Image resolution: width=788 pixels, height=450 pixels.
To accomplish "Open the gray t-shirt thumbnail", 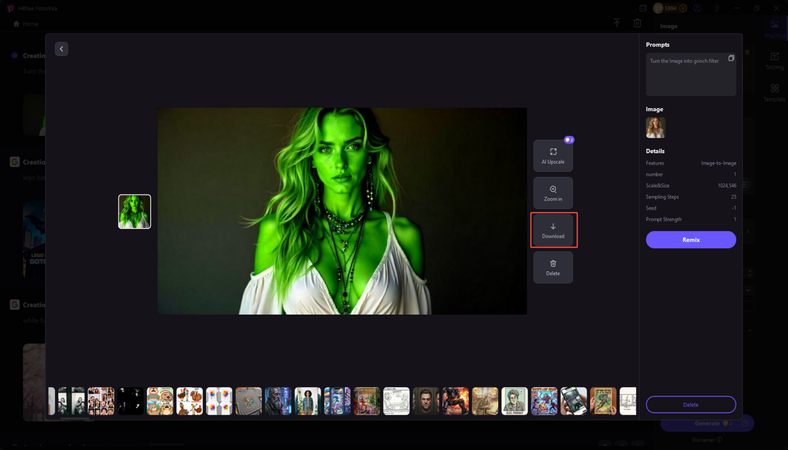I will [x=249, y=401].
